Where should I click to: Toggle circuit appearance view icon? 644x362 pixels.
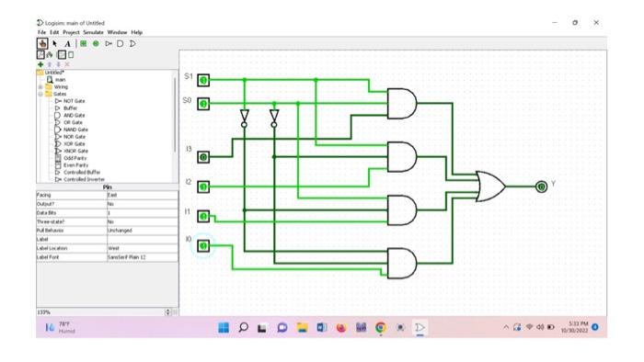point(71,54)
